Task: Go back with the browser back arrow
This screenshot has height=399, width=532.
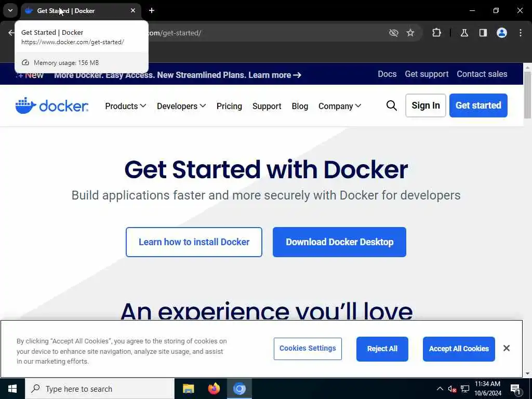Action: click(x=11, y=33)
